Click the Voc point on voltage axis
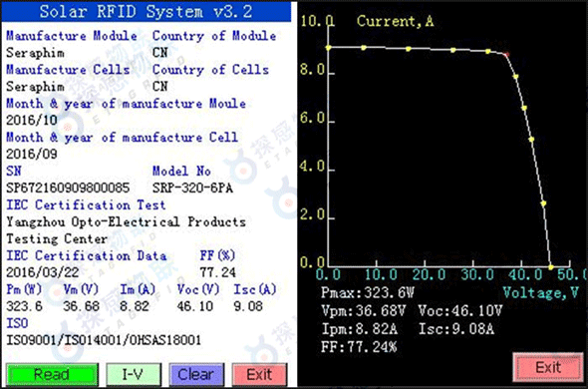 coord(550,267)
